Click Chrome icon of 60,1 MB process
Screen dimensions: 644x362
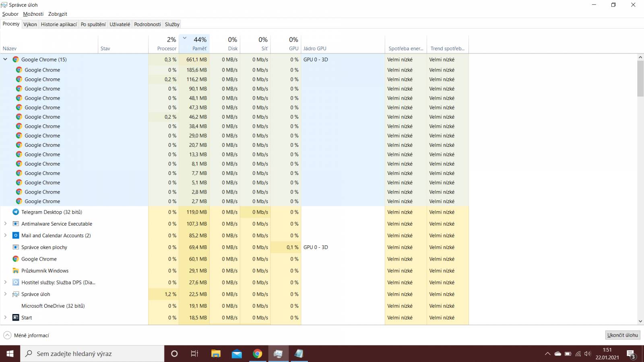[16, 259]
